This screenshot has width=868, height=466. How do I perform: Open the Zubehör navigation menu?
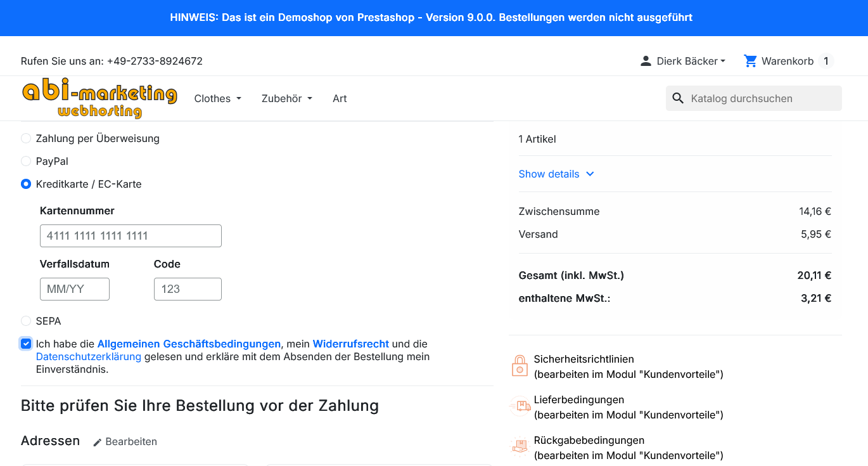pos(287,98)
